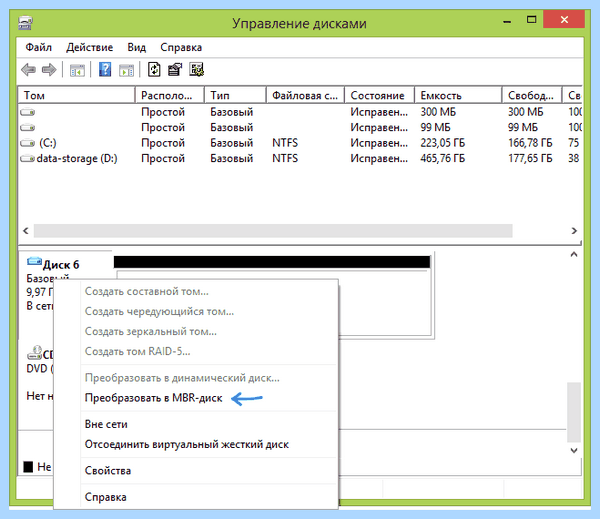Click the data-storage (D:) drive icon

28,158
